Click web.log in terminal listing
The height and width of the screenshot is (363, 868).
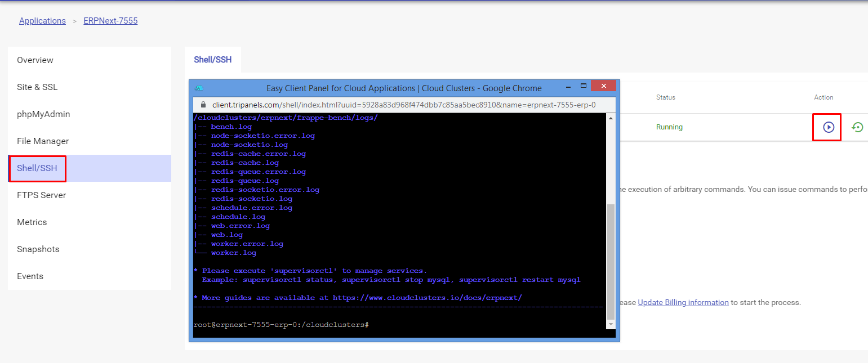(x=227, y=235)
